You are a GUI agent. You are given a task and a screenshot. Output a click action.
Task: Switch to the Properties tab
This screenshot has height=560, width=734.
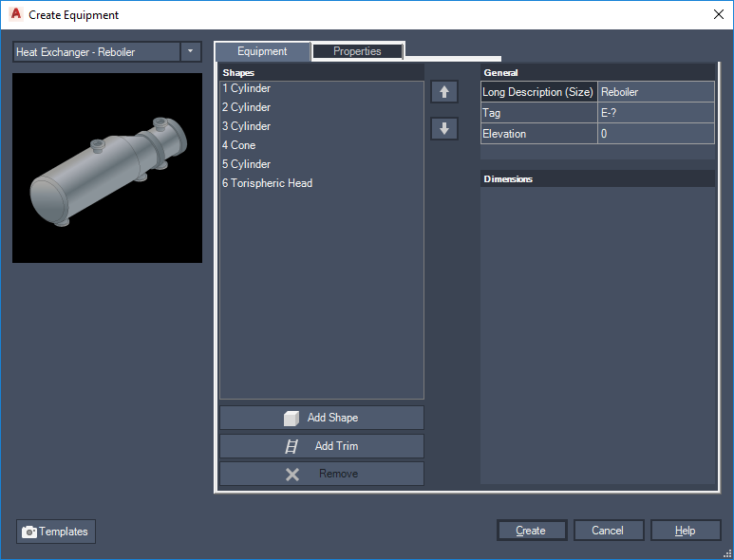[357, 51]
